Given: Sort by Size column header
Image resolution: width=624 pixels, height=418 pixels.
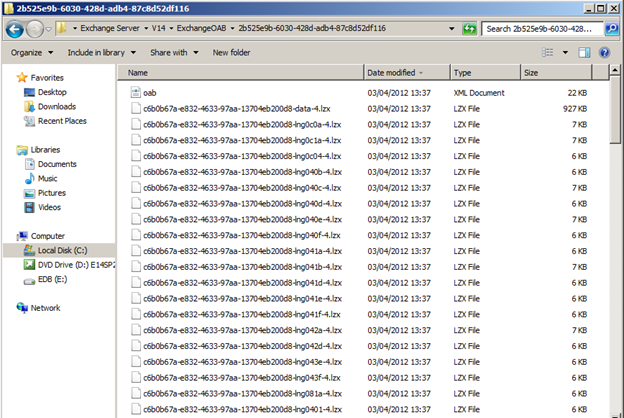Looking at the screenshot, I should click(x=556, y=73).
